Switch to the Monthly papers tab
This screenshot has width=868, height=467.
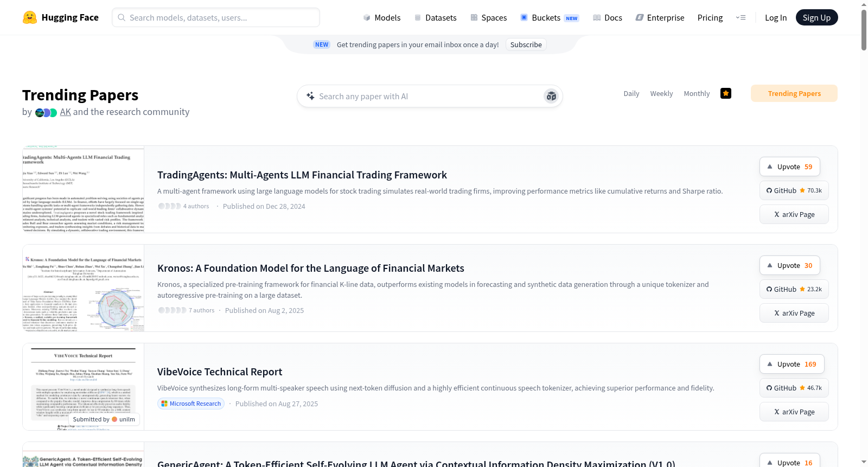tap(697, 93)
